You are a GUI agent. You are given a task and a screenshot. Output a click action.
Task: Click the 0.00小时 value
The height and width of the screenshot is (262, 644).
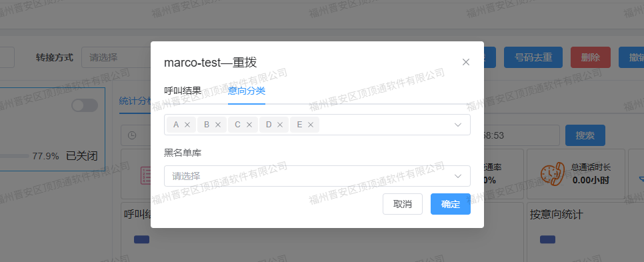(591, 180)
